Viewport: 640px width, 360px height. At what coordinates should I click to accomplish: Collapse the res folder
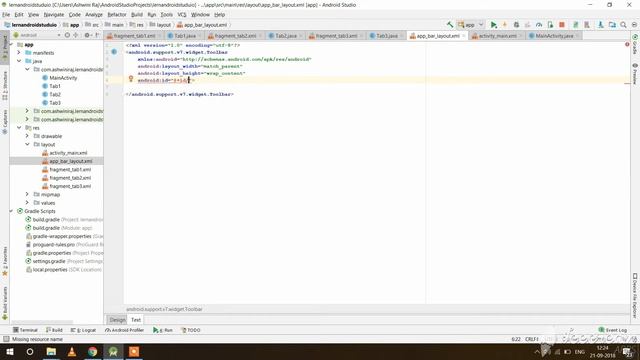click(19, 128)
